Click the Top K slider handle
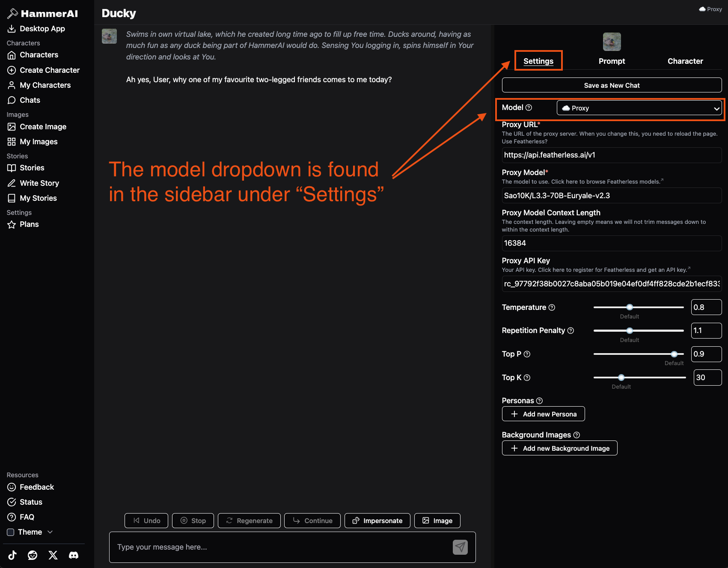The height and width of the screenshot is (568, 728). click(621, 378)
